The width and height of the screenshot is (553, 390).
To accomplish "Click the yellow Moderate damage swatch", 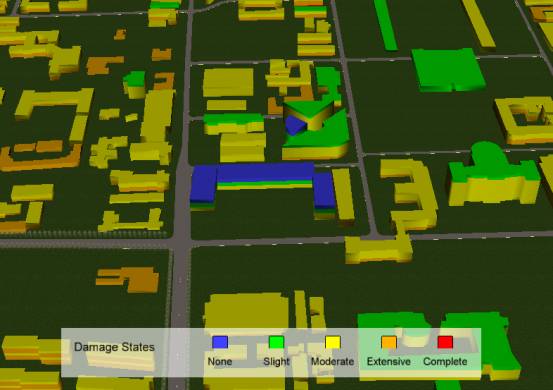I will (333, 342).
